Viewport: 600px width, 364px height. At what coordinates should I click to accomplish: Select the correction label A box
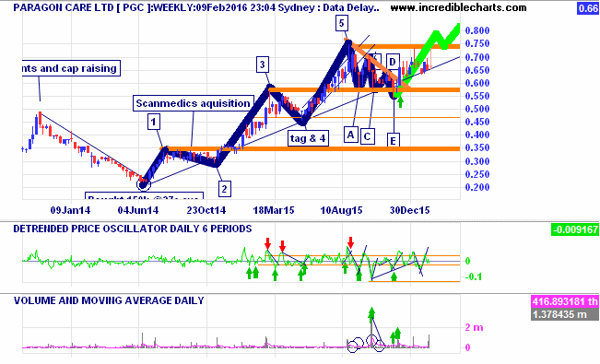click(351, 135)
